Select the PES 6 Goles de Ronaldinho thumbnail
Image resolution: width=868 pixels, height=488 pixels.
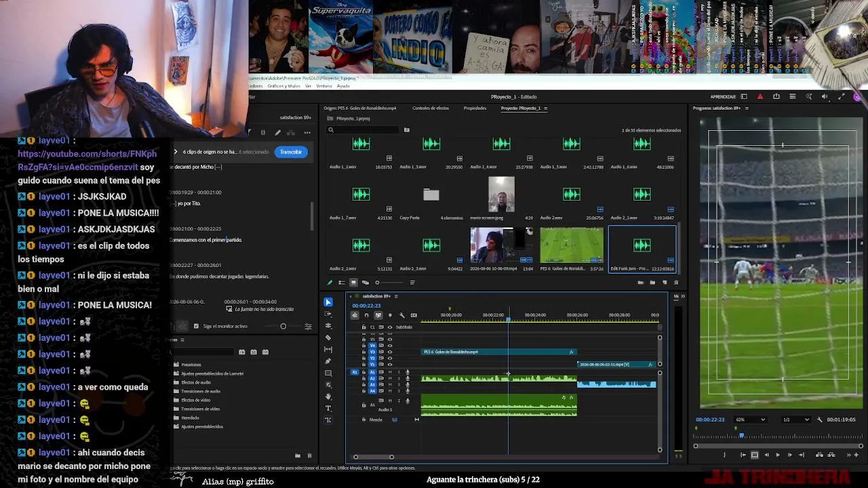[x=572, y=245]
